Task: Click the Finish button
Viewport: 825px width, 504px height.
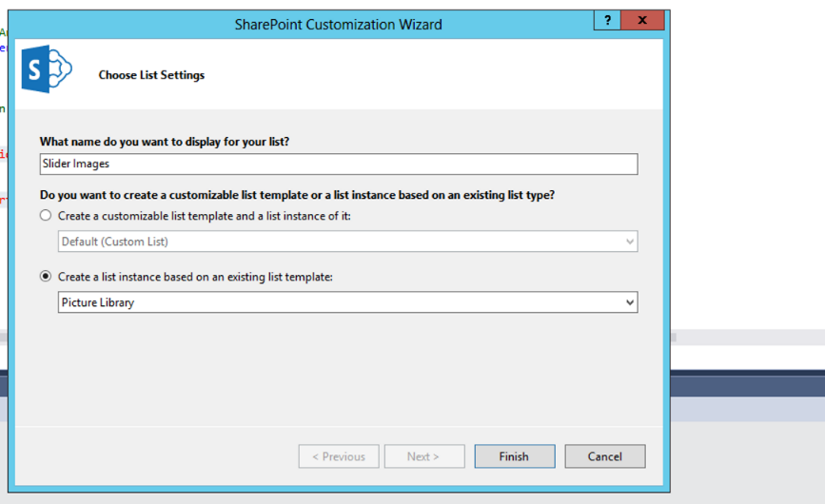Action: pyautogui.click(x=515, y=456)
